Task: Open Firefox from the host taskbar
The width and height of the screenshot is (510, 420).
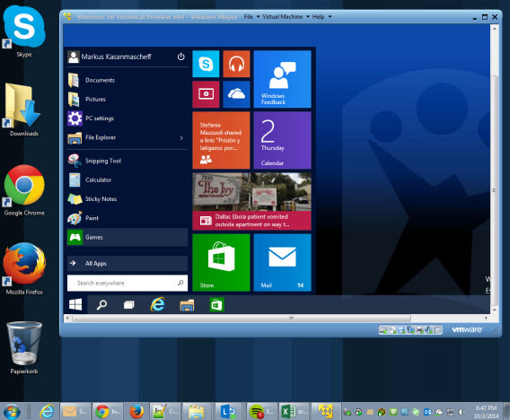Action: point(136,412)
